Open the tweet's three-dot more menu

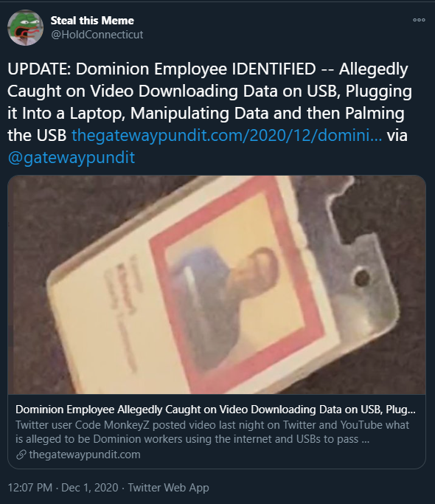click(419, 20)
